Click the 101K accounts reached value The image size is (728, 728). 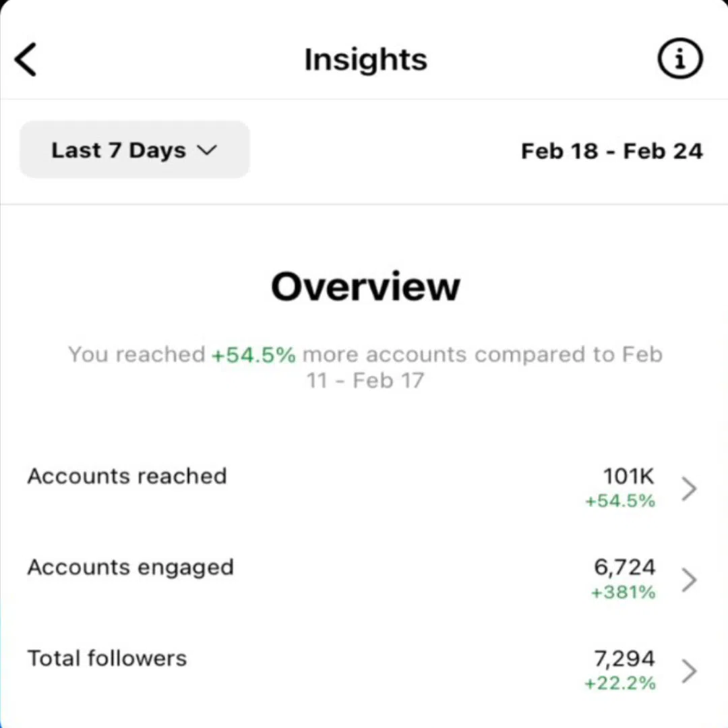tap(628, 476)
